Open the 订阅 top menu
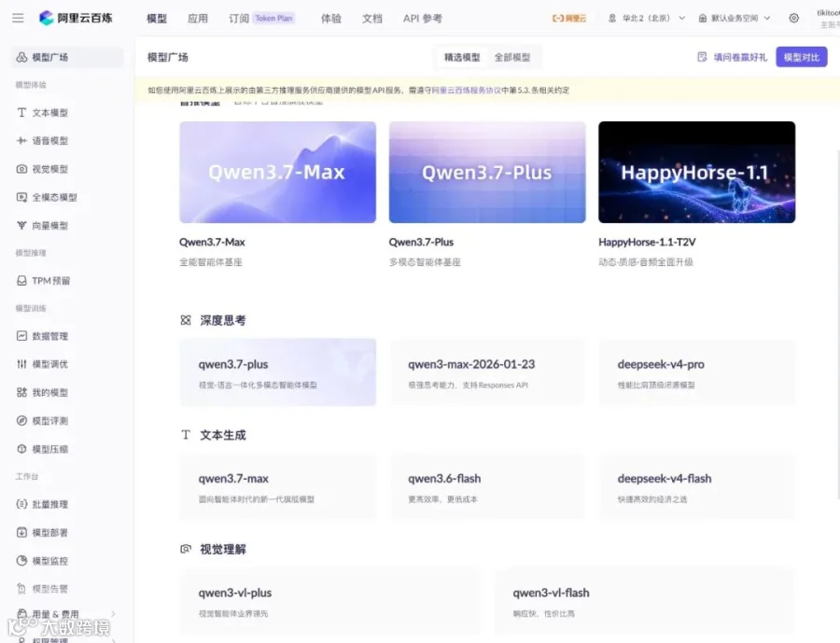This screenshot has width=840, height=643. coord(239,19)
